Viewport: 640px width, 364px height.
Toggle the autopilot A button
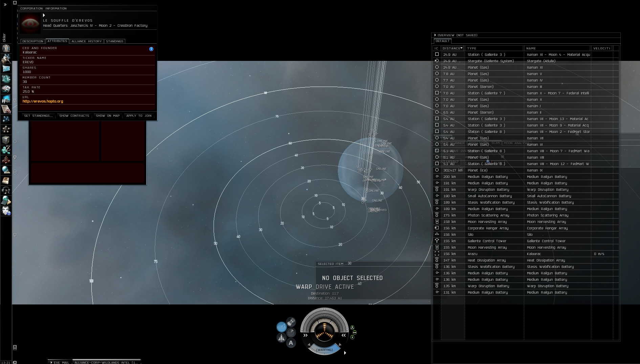click(291, 343)
